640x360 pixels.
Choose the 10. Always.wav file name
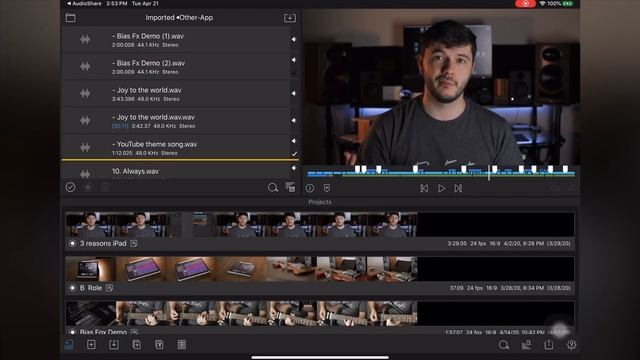pos(135,171)
